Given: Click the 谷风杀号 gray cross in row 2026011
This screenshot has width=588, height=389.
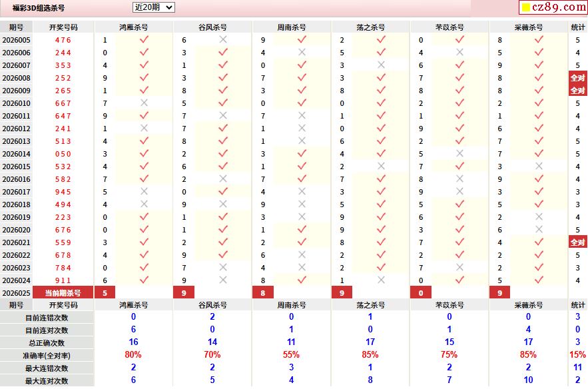Looking at the screenshot, I should 223,115.
